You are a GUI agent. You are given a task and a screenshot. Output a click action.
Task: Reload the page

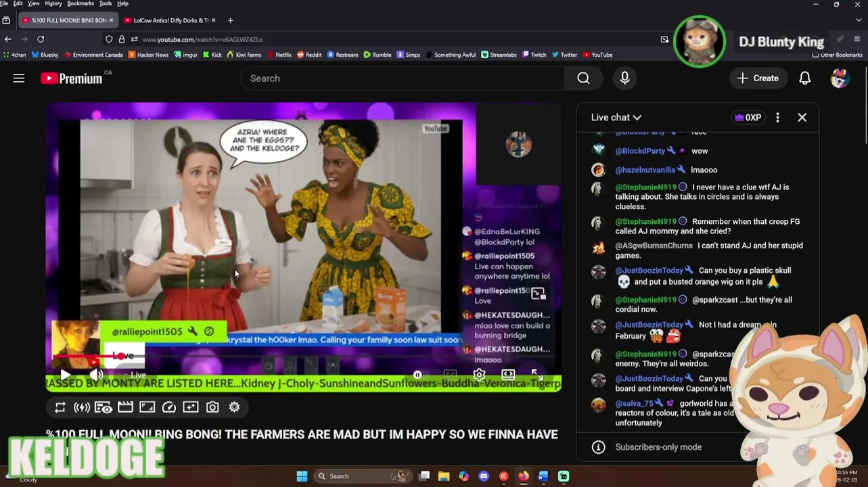pyautogui.click(x=41, y=39)
